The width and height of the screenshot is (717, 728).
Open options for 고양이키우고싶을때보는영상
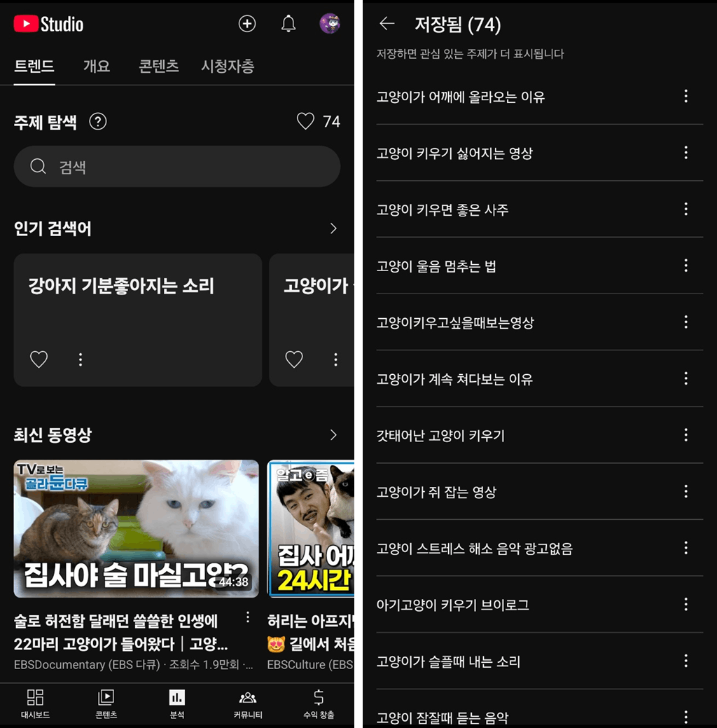(685, 322)
